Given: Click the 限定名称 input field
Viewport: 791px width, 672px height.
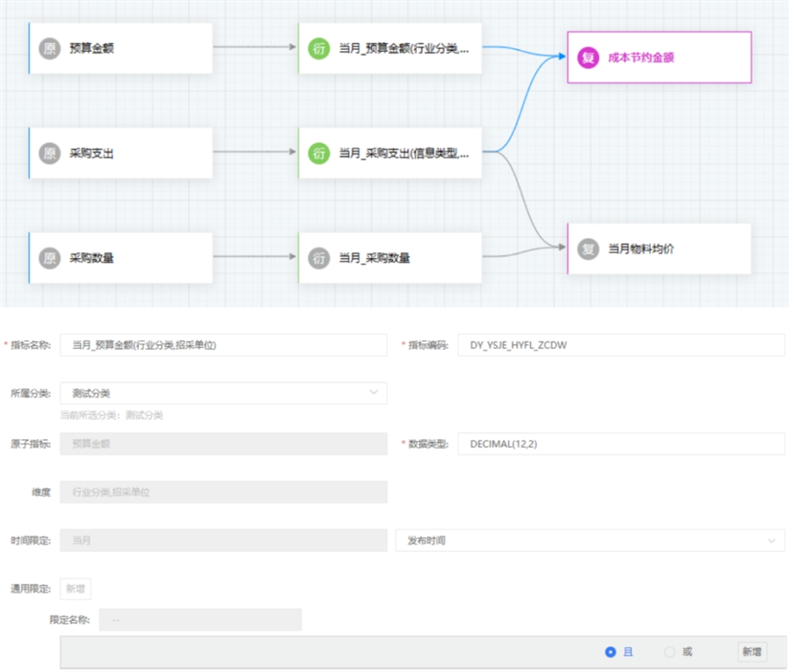Looking at the screenshot, I should [200, 620].
